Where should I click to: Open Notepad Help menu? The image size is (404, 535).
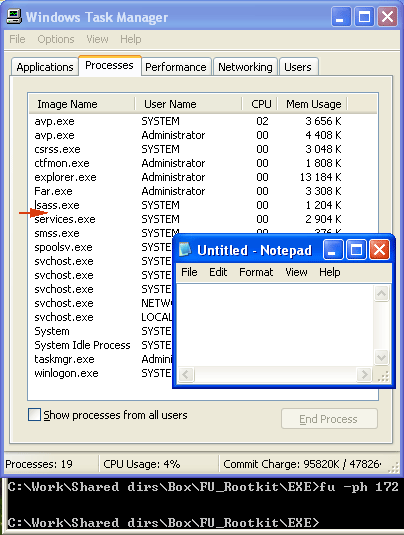(330, 272)
